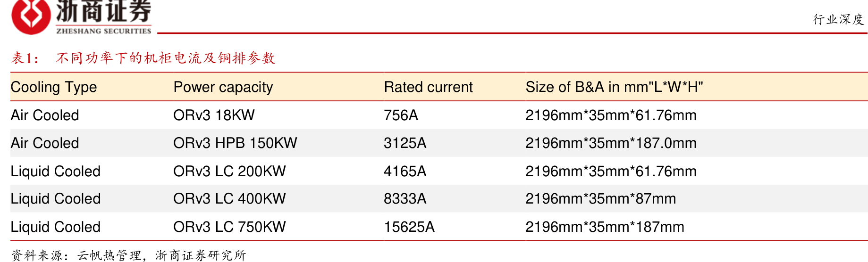Select the ORv3 18KW cell
868x262 pixels.
coord(214,115)
